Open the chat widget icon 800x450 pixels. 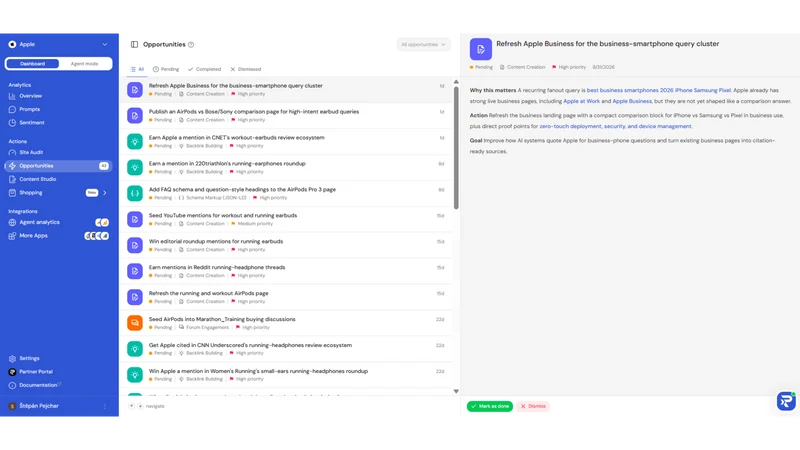pos(786,401)
